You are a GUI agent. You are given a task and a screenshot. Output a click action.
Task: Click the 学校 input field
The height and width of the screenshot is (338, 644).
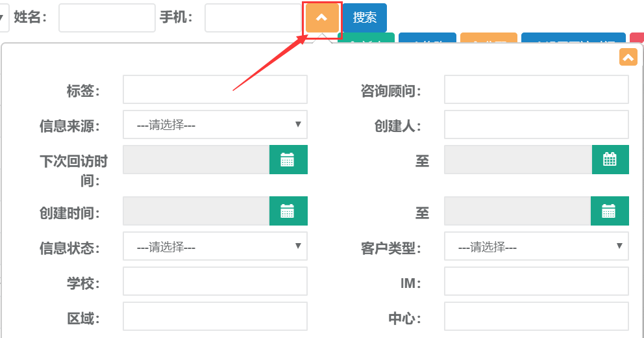tap(215, 282)
